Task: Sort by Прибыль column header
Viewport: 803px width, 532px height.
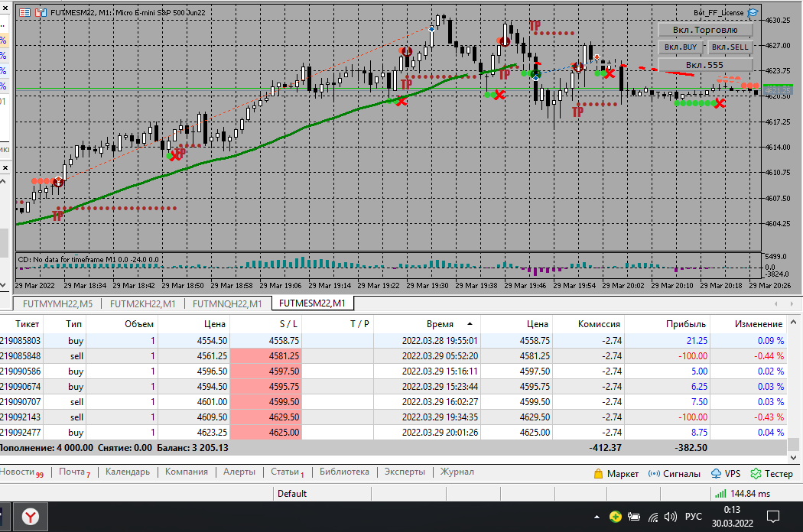Action: [668, 324]
